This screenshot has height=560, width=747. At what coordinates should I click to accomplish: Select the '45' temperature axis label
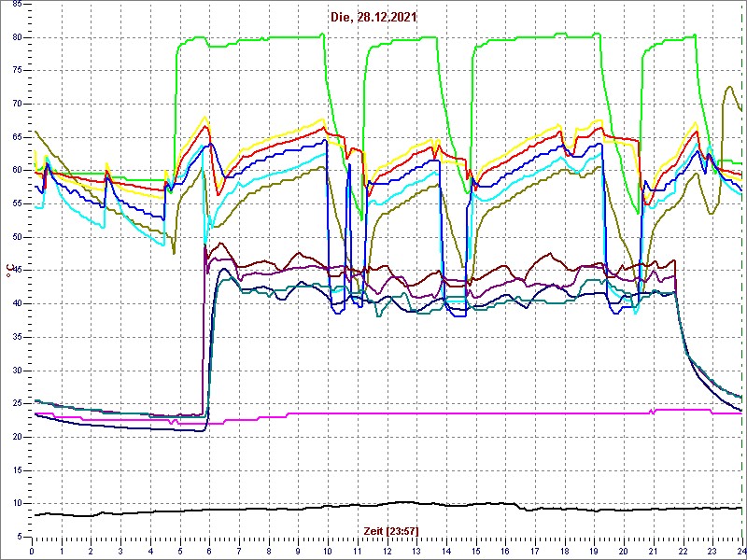tap(16, 271)
